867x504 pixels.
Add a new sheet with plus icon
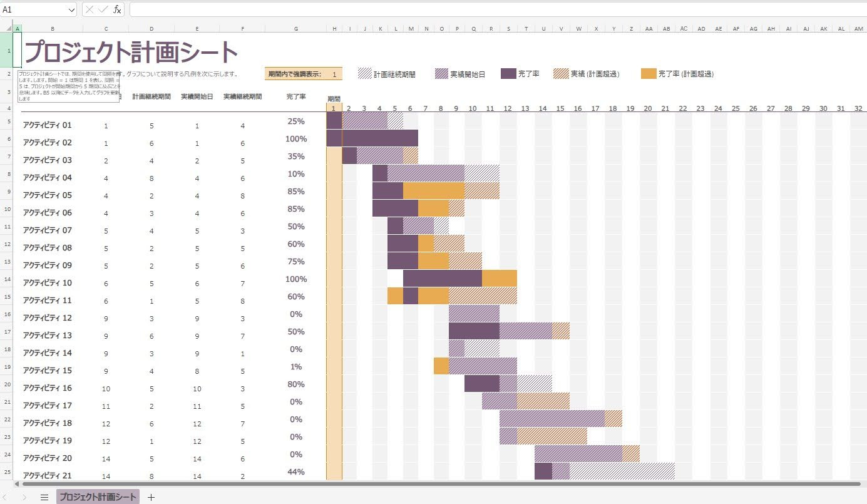pyautogui.click(x=151, y=497)
